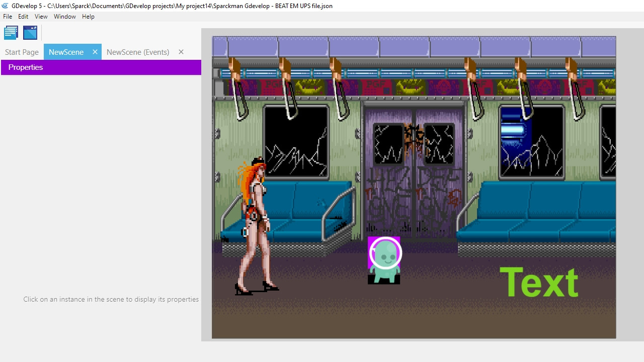The image size is (644, 362).
Task: Close the NewScene (Events) tab
Action: (181, 52)
